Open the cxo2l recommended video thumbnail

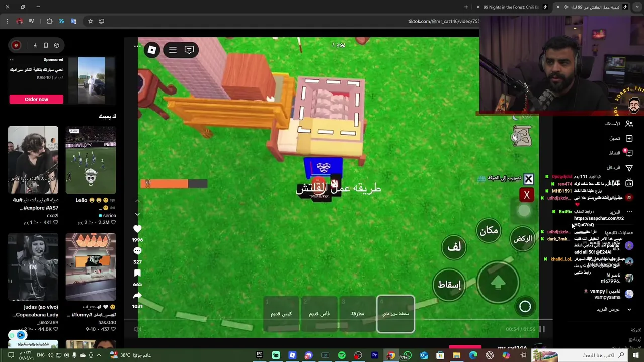tap(33, 159)
